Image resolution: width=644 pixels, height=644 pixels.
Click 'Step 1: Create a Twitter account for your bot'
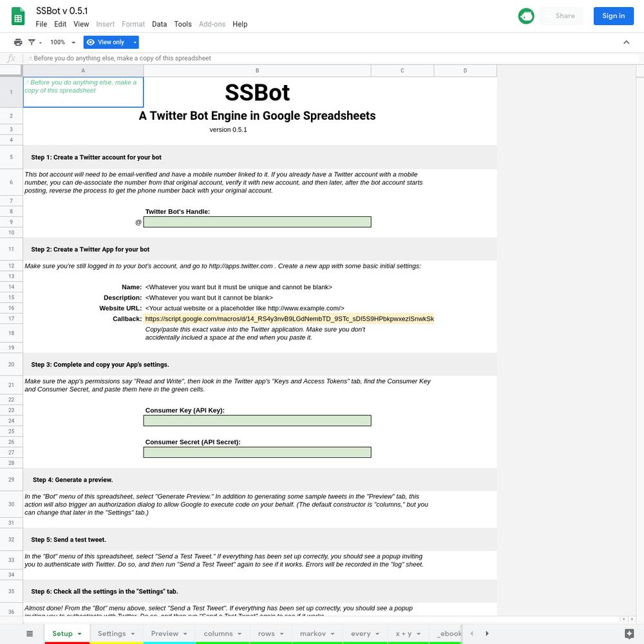(x=96, y=157)
